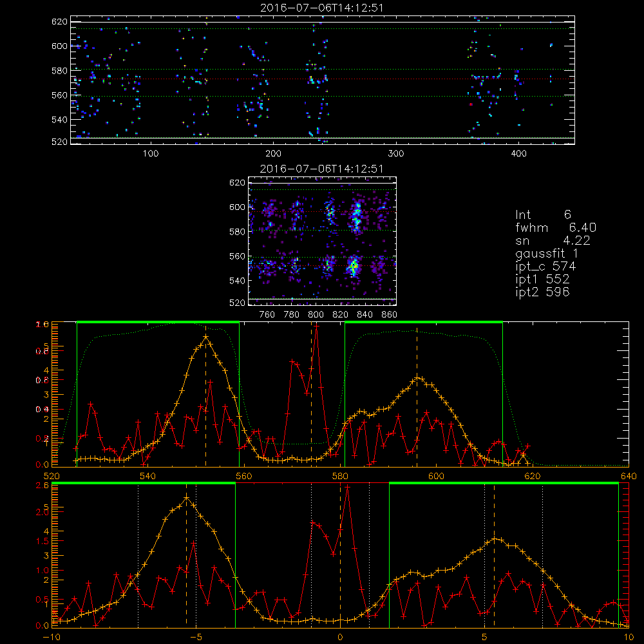Image resolution: width=644 pixels, height=644 pixels.
Task: Click the orange curve peak near 596
Action: (x=418, y=377)
